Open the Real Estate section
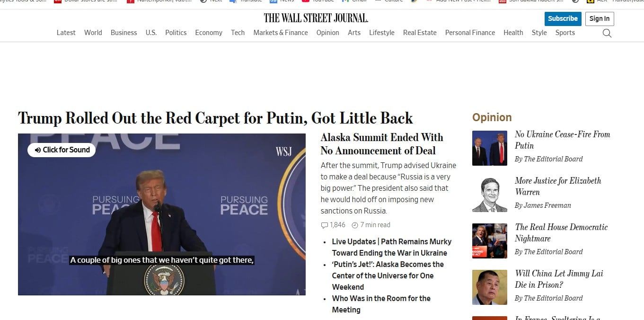Screen dimensions: 644x320 pos(420,33)
